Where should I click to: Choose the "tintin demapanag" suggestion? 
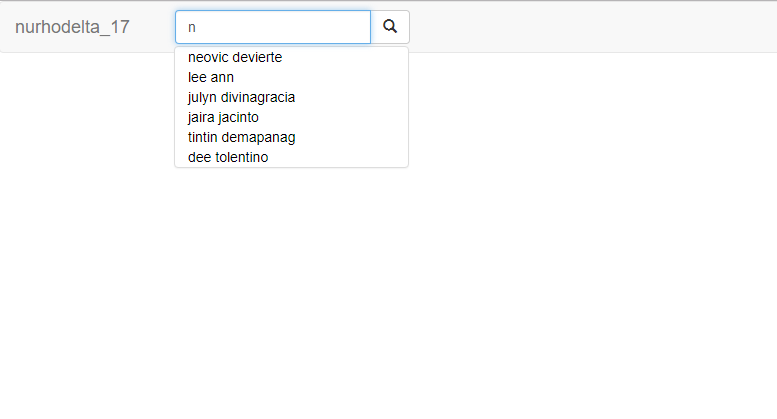[x=241, y=137]
